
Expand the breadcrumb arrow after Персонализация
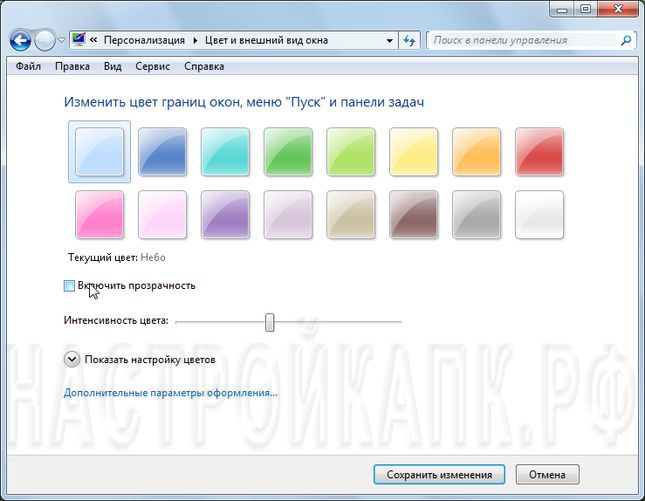click(x=195, y=40)
